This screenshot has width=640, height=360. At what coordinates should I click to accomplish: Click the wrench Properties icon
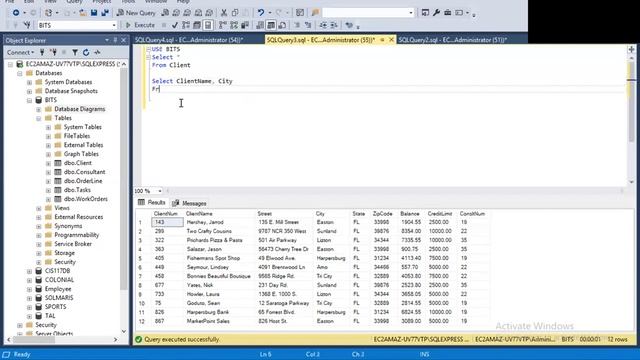click(436, 13)
